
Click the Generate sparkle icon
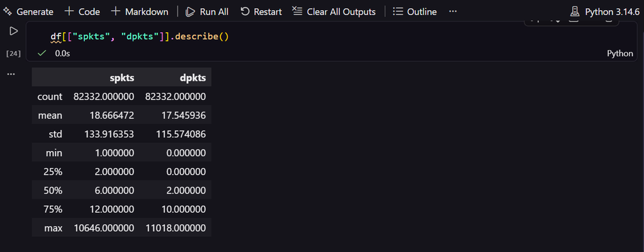pyautogui.click(x=8, y=11)
